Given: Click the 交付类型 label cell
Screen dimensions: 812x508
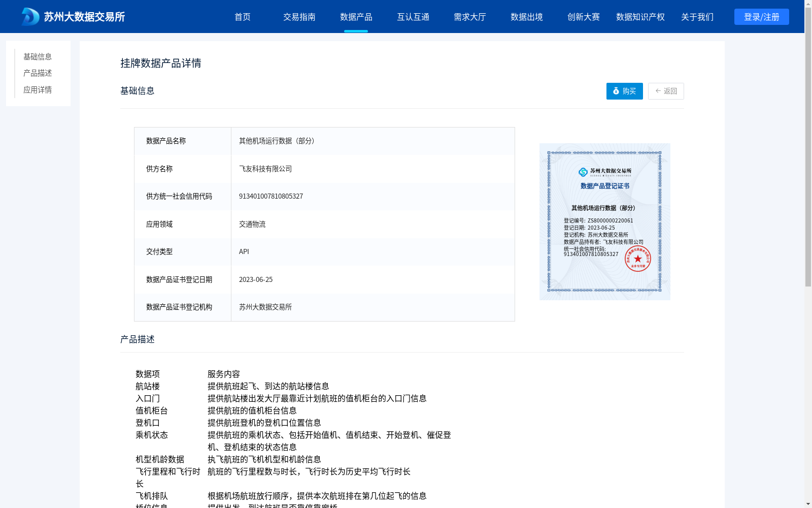Looking at the screenshot, I should click(x=183, y=251).
